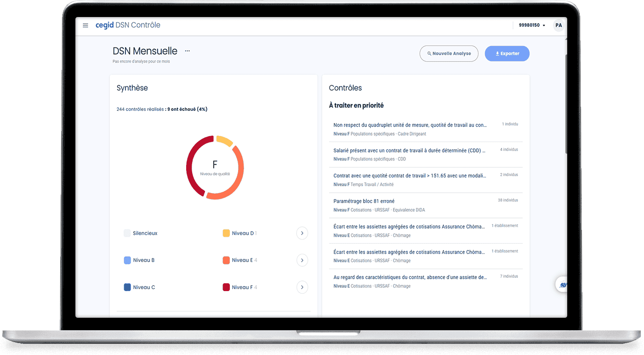Click the 244 contrôles réalisés link
644x355 pixels.
[140, 109]
